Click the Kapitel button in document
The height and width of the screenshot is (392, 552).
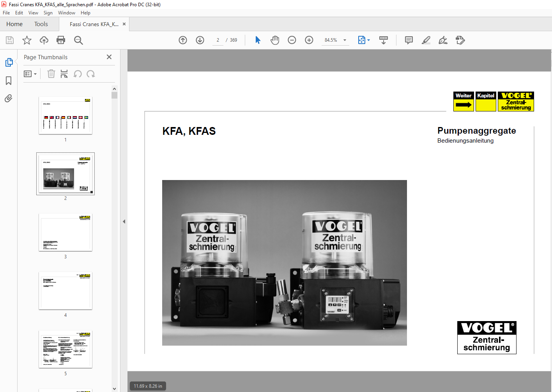tap(486, 101)
